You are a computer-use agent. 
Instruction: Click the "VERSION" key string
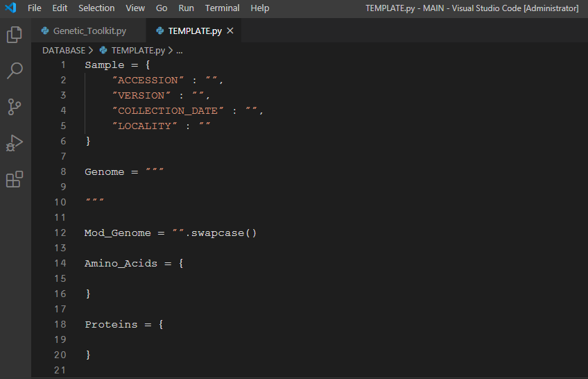141,96
